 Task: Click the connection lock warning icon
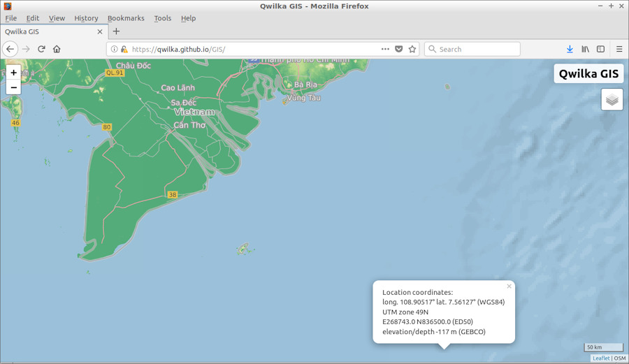pyautogui.click(x=124, y=49)
